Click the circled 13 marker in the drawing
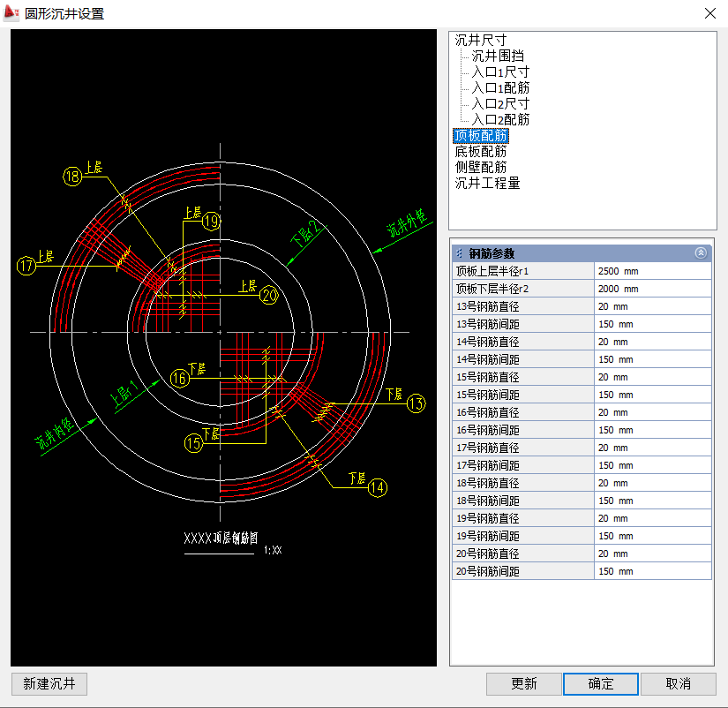728x708 pixels. 416,404
